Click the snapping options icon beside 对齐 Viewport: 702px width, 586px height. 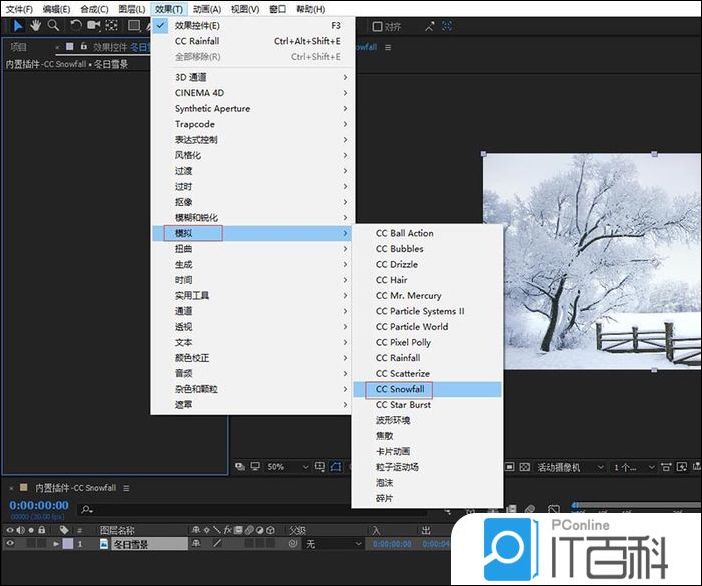[x=429, y=26]
